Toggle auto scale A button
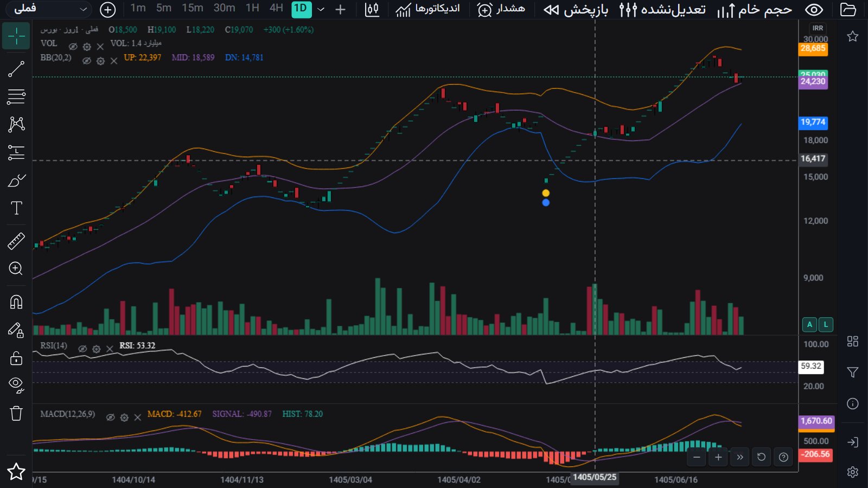Viewport: 868px width, 488px height. 809,324
